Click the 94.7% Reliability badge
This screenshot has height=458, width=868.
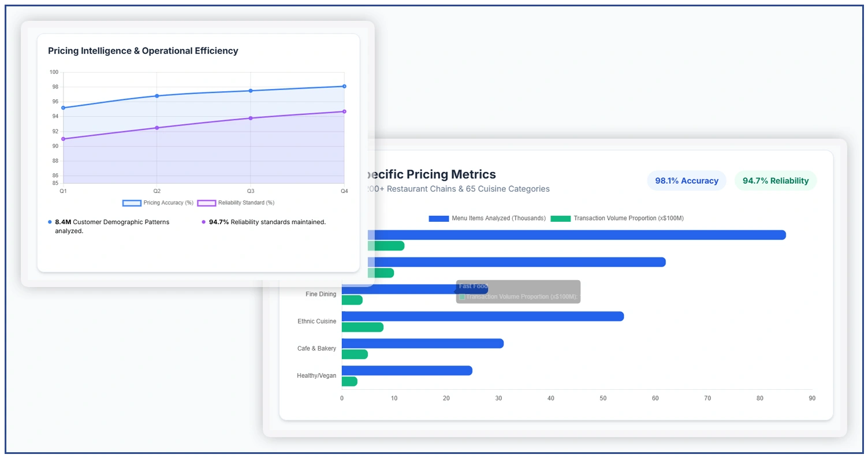(x=776, y=180)
